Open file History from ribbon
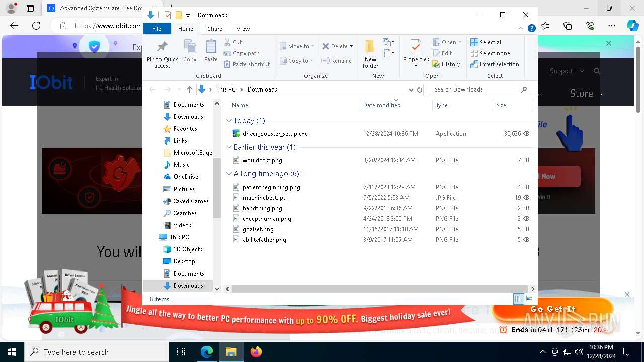The height and width of the screenshot is (362, 644). pyautogui.click(x=447, y=64)
